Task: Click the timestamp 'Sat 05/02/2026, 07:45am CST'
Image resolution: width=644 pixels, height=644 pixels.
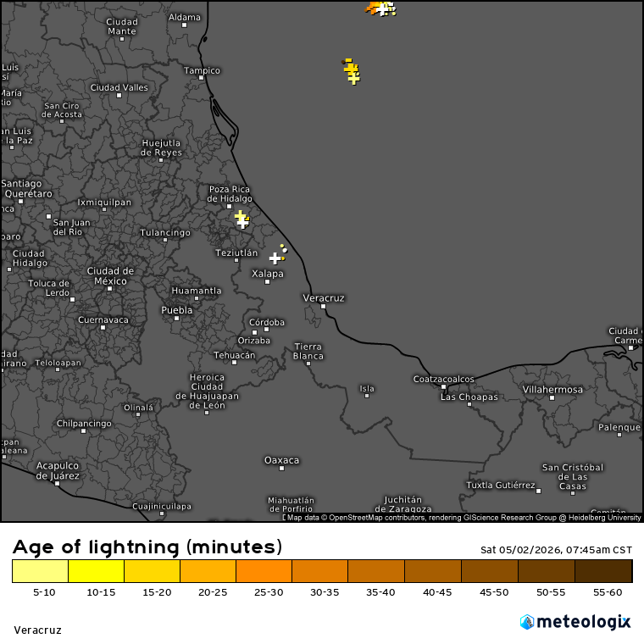Action: click(556, 550)
